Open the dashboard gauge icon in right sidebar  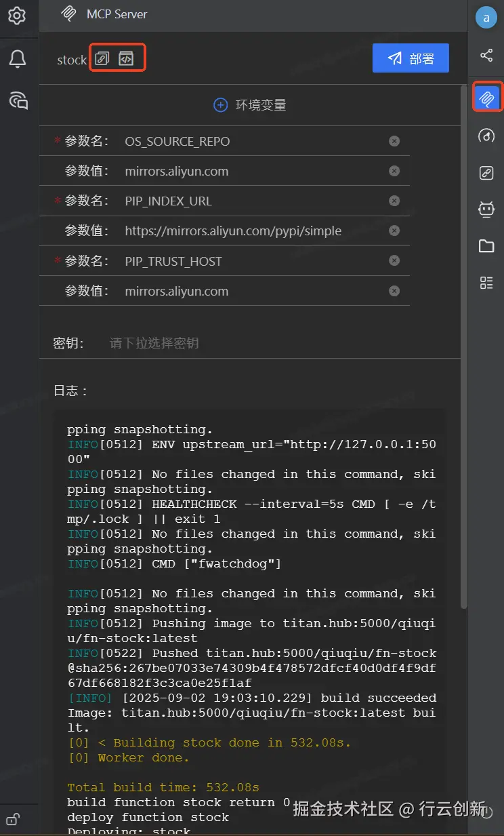tap(486, 136)
